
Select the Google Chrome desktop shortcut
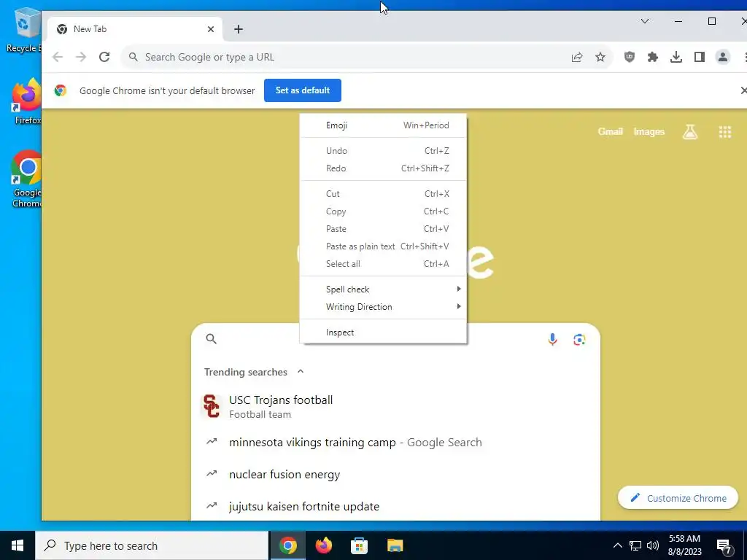(27, 179)
